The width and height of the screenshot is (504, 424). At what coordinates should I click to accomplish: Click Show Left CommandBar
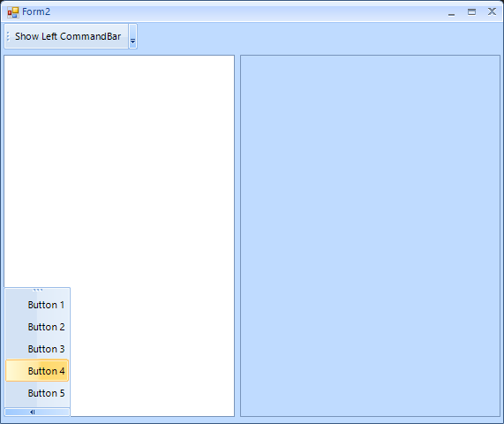click(68, 36)
